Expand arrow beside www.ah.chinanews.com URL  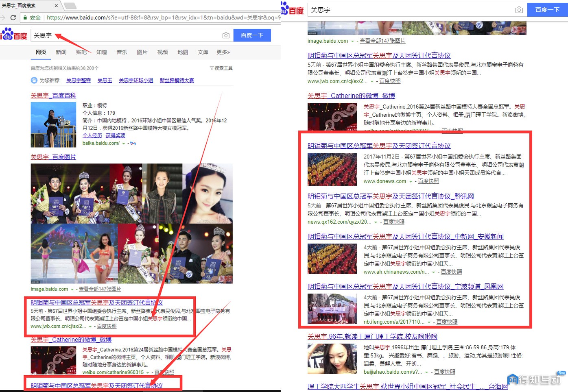coord(433,272)
